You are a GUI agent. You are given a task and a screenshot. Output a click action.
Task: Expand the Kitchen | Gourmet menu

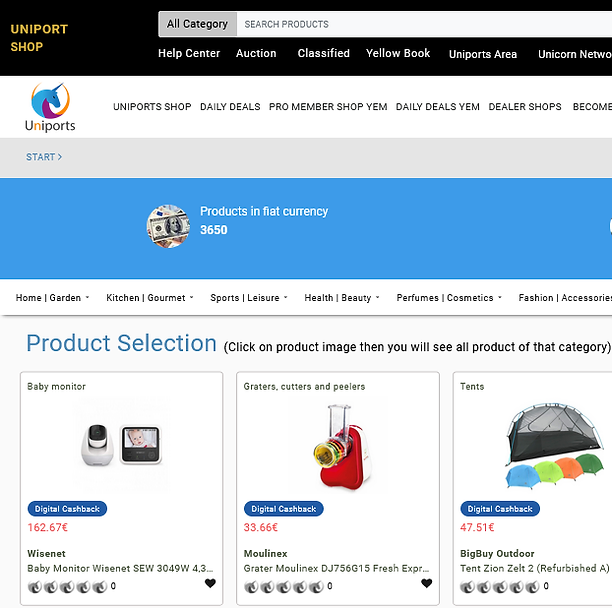(149, 298)
